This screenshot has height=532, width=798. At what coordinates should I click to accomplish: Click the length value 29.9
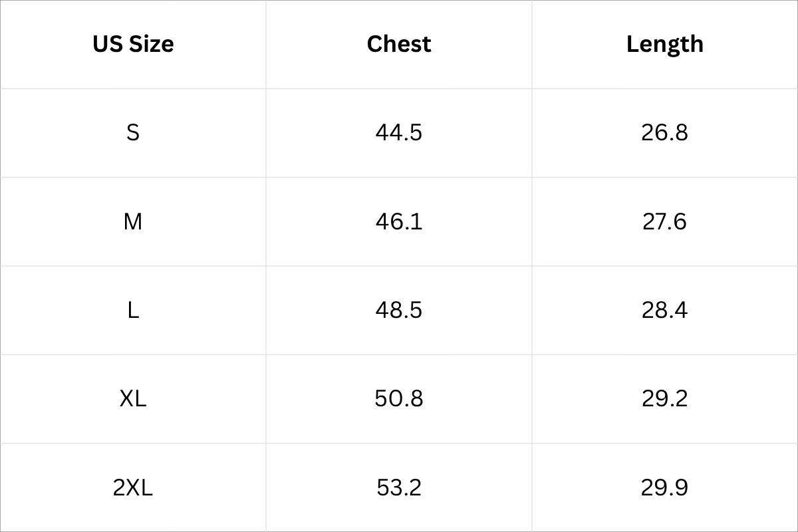click(x=664, y=487)
